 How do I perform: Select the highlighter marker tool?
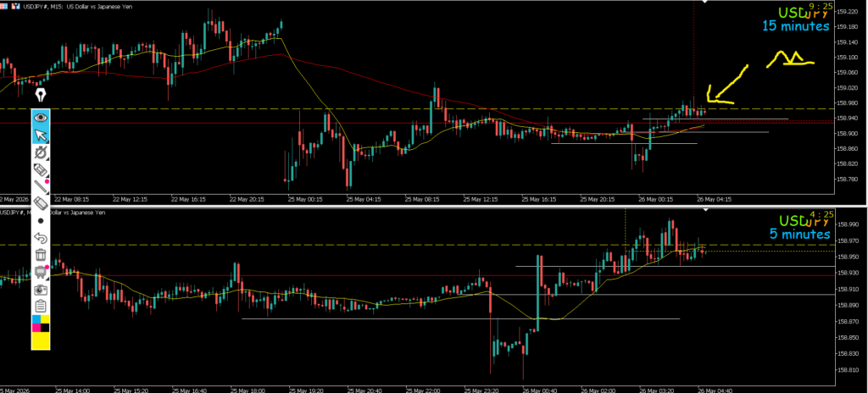click(x=41, y=169)
